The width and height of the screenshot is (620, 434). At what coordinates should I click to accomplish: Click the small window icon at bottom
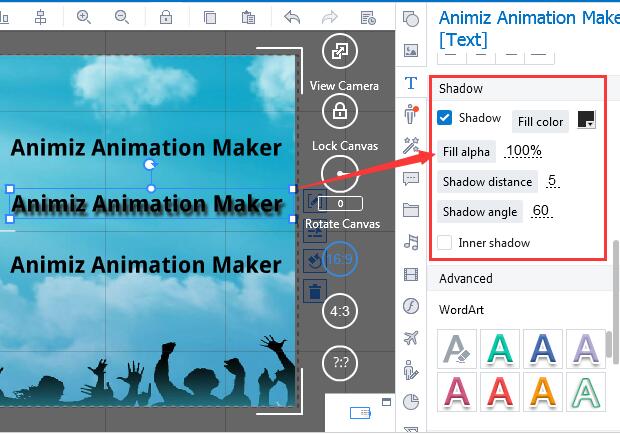point(386,402)
